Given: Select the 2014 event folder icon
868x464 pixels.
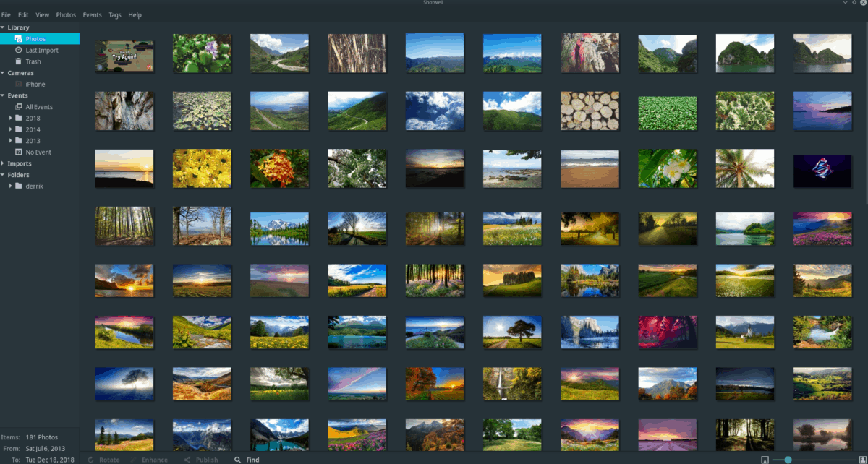Looking at the screenshot, I should [19, 129].
